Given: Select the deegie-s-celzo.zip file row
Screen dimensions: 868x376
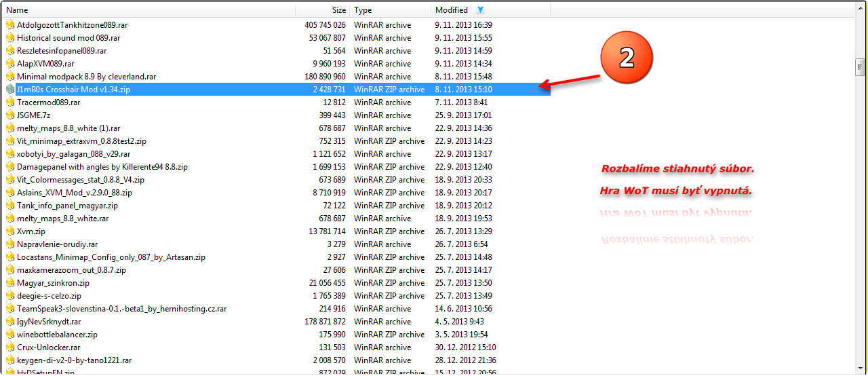Looking at the screenshot, I should [x=49, y=296].
